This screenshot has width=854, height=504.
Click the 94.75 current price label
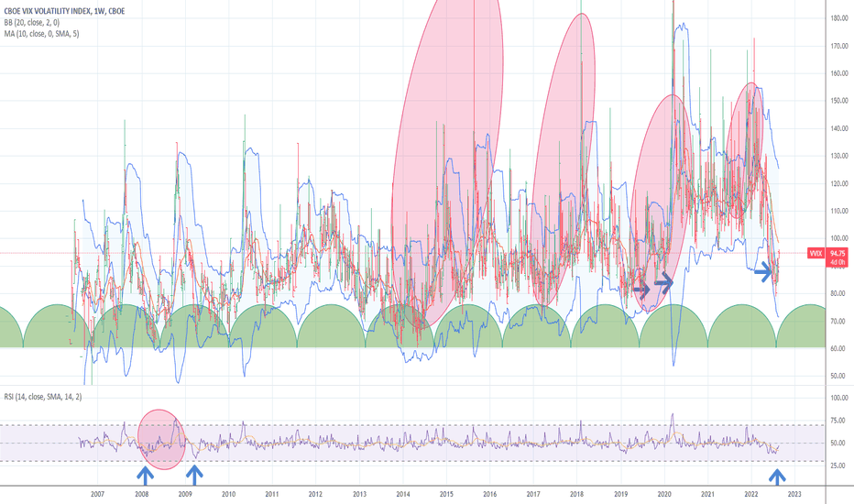point(838,253)
